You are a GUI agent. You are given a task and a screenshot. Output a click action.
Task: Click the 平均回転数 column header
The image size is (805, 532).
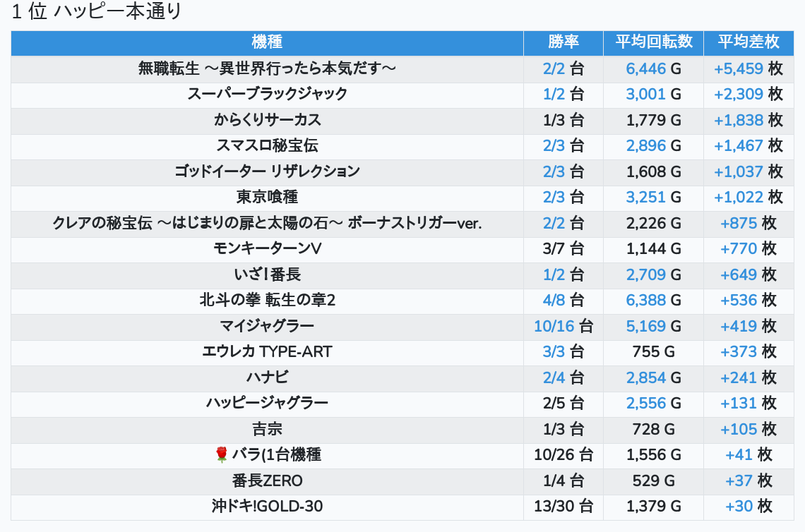click(x=653, y=42)
